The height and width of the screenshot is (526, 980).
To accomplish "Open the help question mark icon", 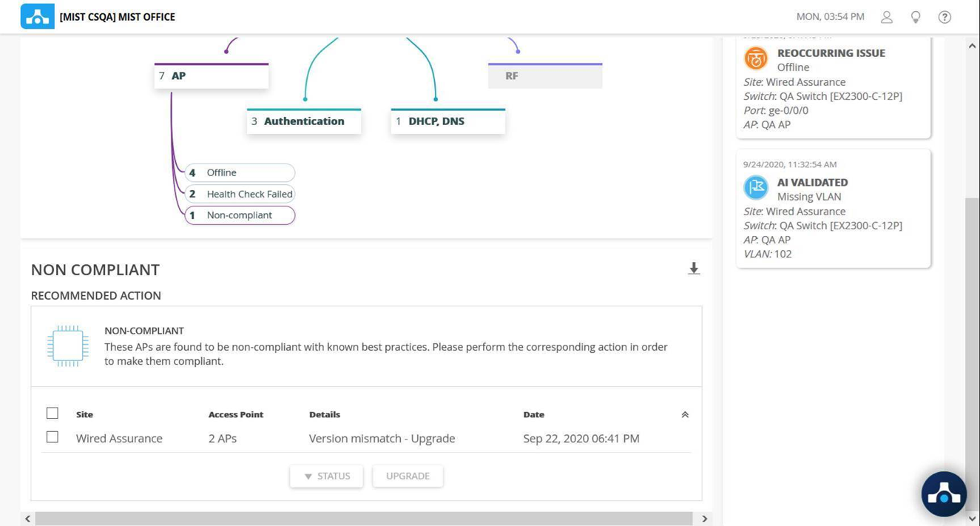I will (x=944, y=17).
